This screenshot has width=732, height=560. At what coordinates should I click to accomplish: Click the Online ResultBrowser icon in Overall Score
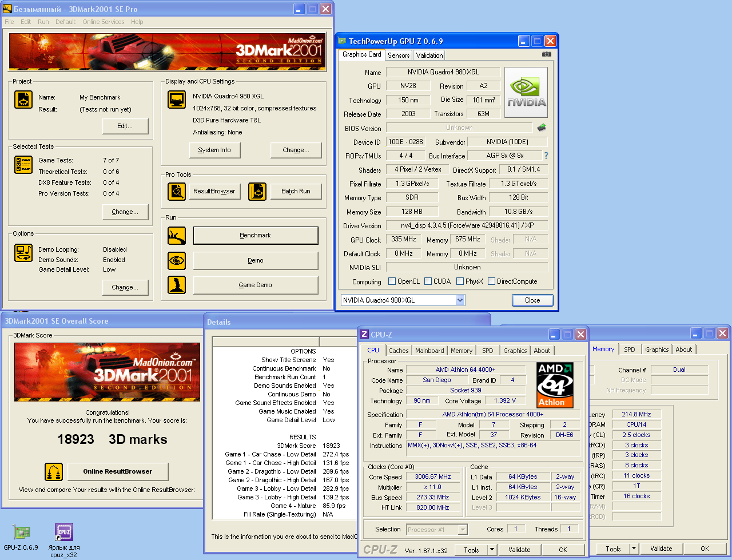(x=54, y=472)
